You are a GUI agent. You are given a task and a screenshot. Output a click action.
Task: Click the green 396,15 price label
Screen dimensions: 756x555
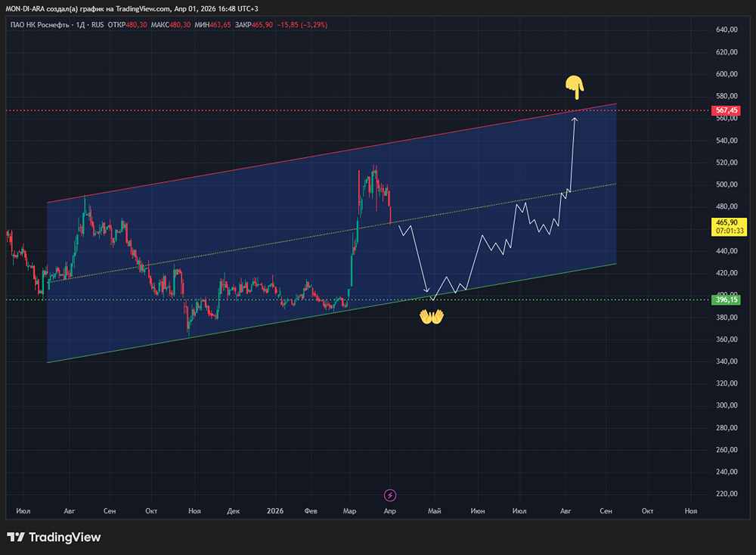726,300
